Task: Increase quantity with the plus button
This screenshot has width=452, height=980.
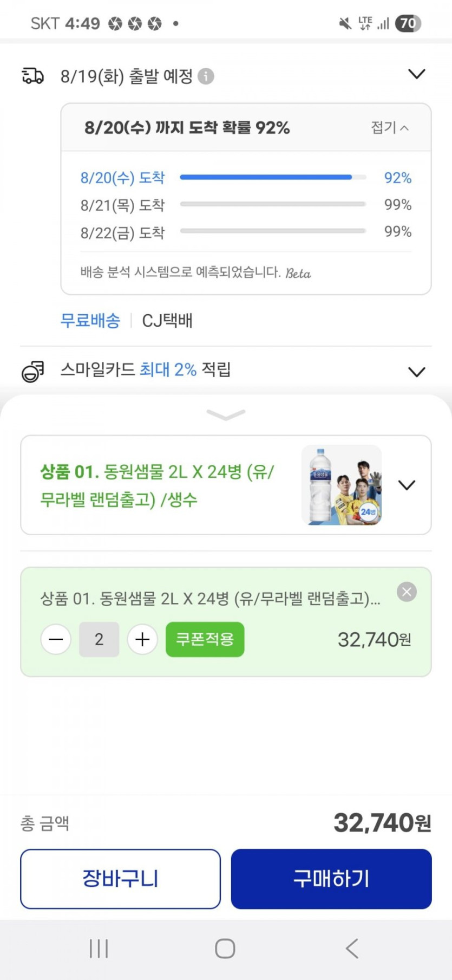Action: pos(142,640)
